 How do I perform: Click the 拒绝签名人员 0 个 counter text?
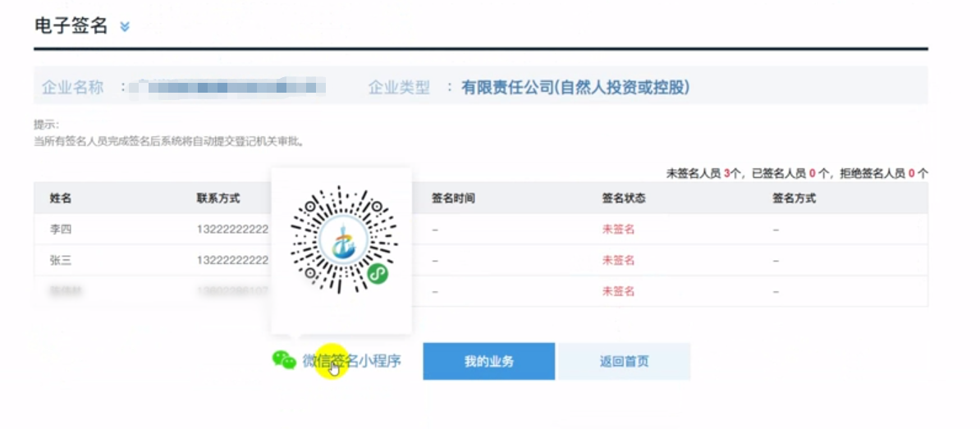[884, 174]
